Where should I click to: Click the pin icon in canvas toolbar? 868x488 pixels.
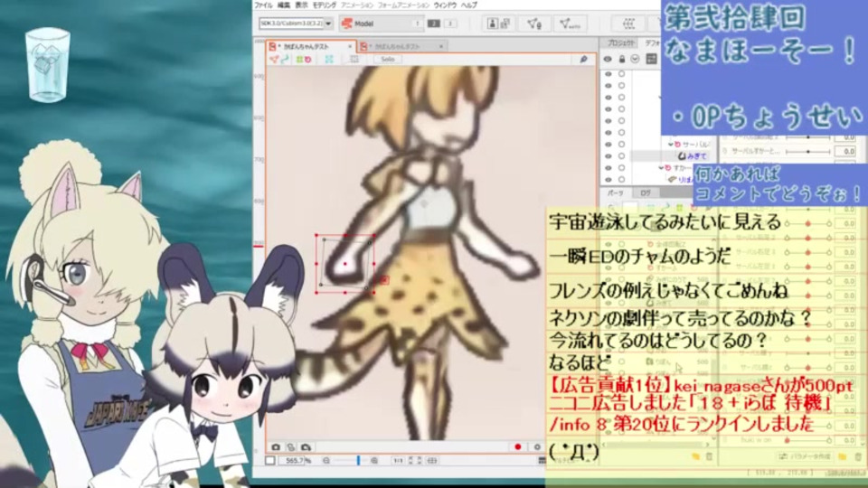tap(583, 60)
